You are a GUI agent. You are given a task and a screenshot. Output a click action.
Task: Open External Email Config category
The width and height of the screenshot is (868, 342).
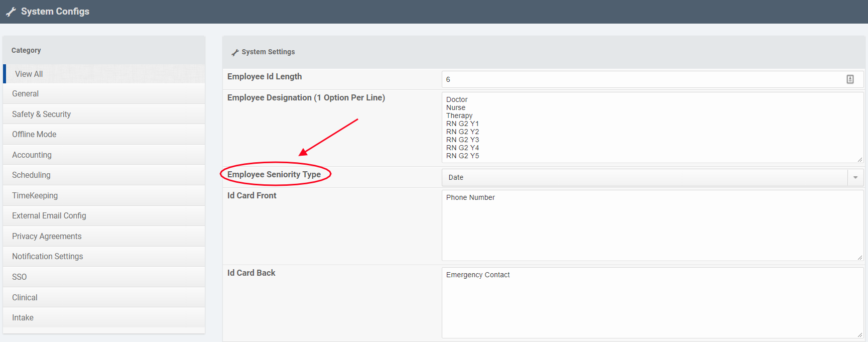coord(49,216)
